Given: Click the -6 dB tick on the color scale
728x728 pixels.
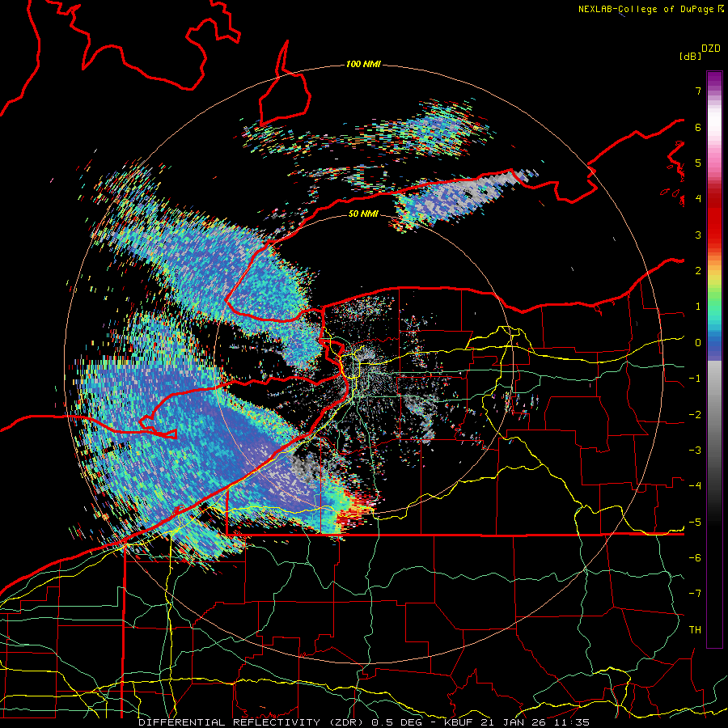Looking at the screenshot, I should 695,558.
